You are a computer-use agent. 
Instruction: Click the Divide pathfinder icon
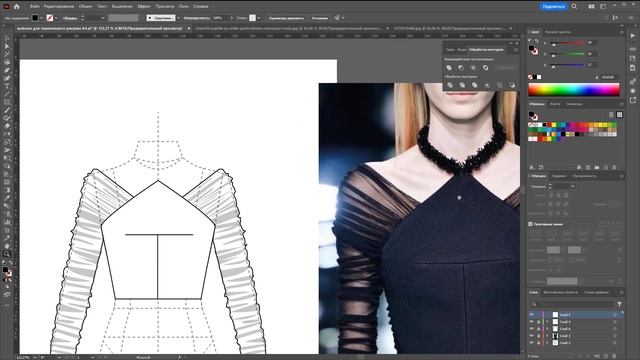click(450, 85)
